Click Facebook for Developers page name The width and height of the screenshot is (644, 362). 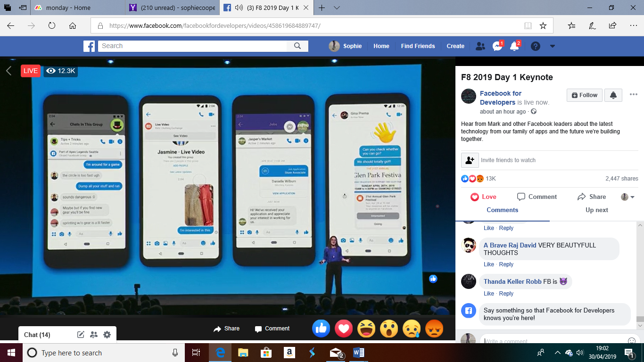tap(501, 98)
